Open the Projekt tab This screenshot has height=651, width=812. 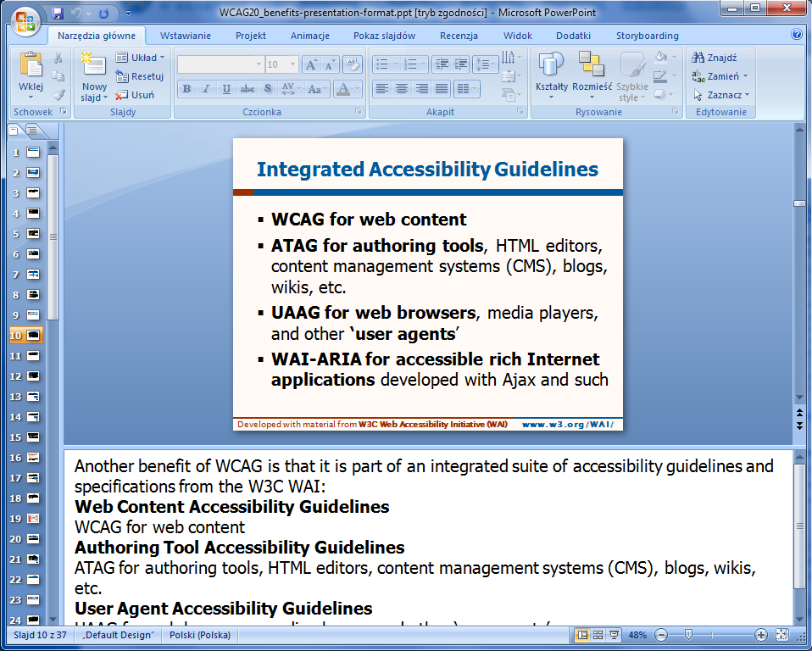[251, 36]
